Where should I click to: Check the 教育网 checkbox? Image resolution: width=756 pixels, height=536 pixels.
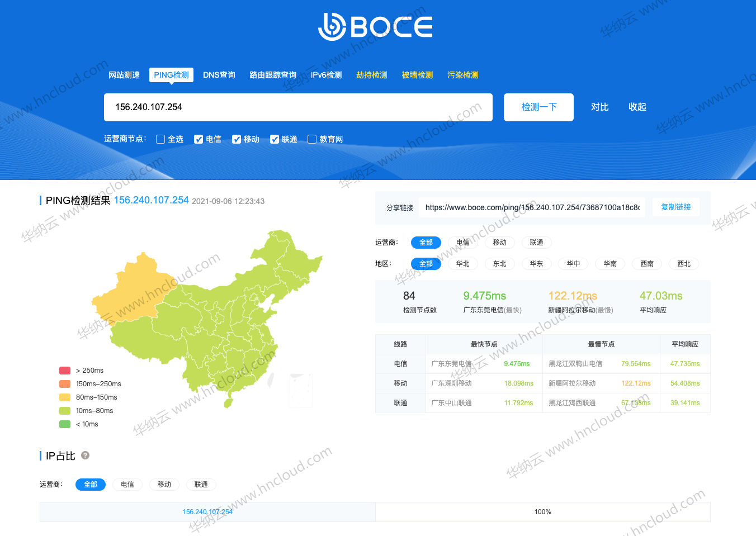click(312, 139)
